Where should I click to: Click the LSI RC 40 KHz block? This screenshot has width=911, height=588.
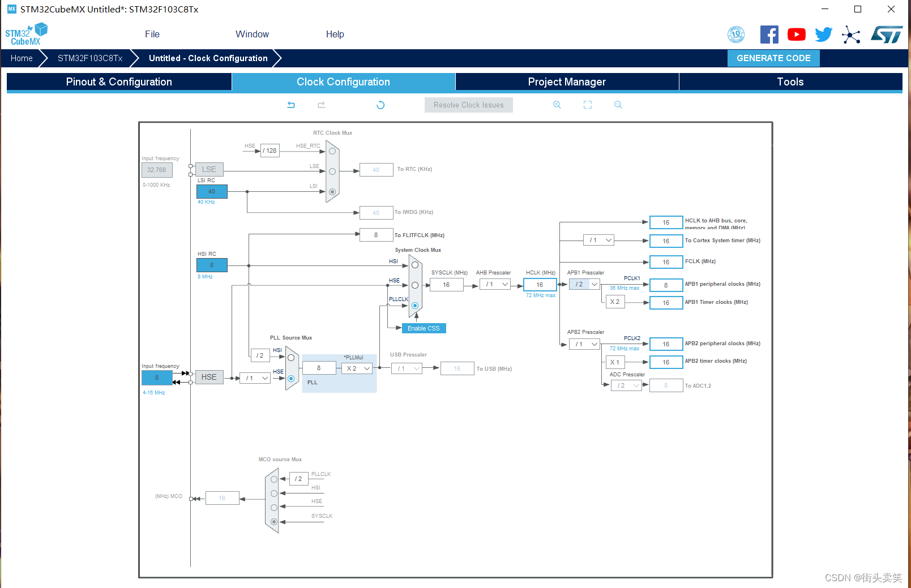click(212, 192)
